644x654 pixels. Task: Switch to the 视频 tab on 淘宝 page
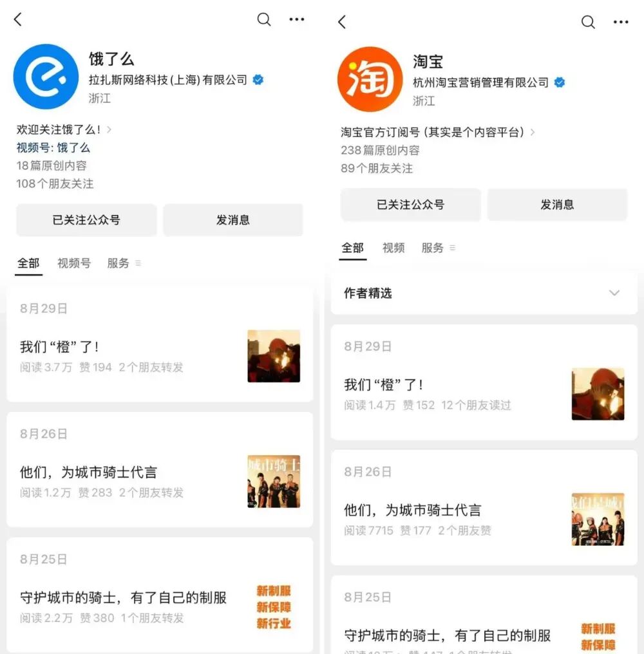(393, 248)
